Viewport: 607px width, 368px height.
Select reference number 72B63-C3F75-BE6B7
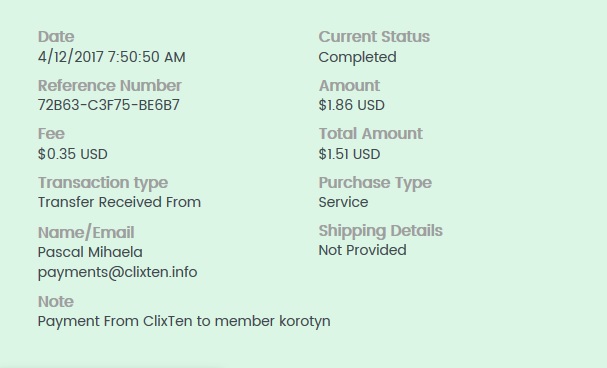coord(109,105)
